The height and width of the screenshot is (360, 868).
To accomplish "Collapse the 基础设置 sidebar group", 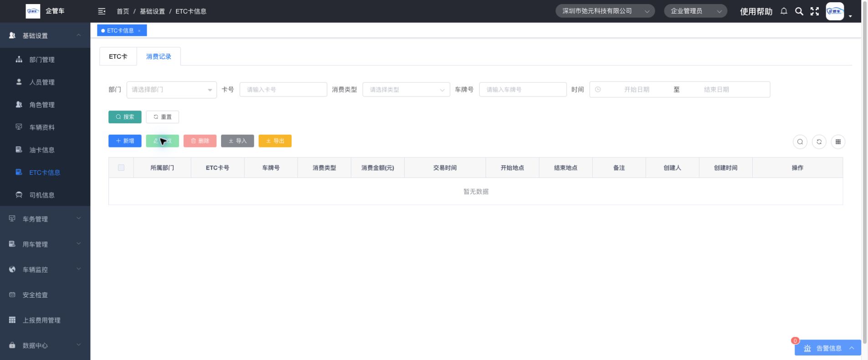I will [45, 35].
